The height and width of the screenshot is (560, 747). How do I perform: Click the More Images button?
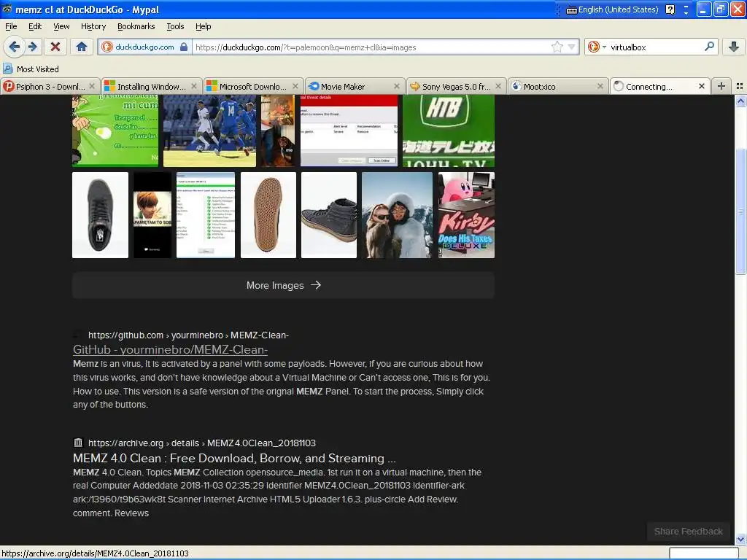click(x=284, y=285)
